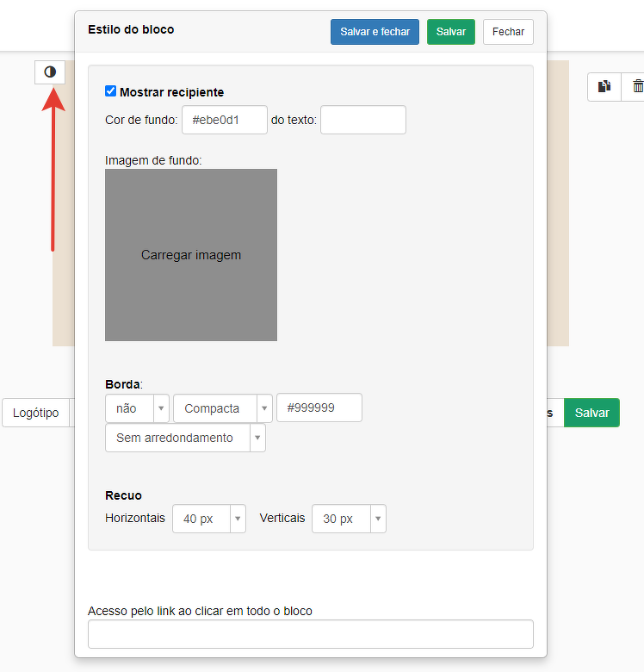Click green Salvar in dialog header

pos(450,32)
